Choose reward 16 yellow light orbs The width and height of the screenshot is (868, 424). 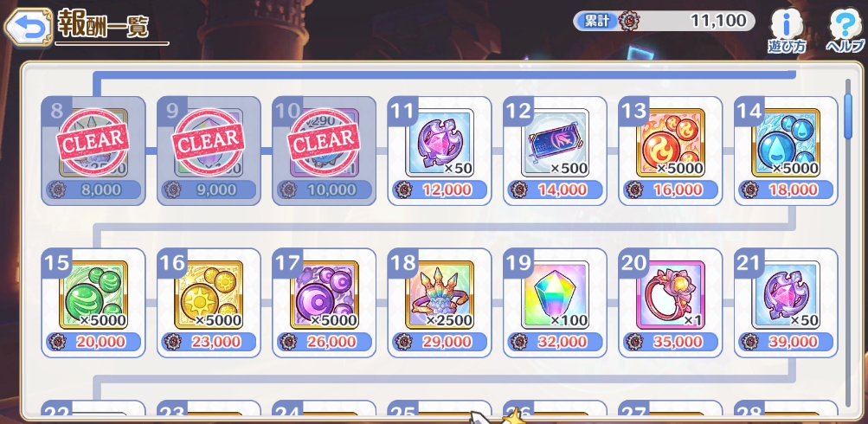point(209,295)
